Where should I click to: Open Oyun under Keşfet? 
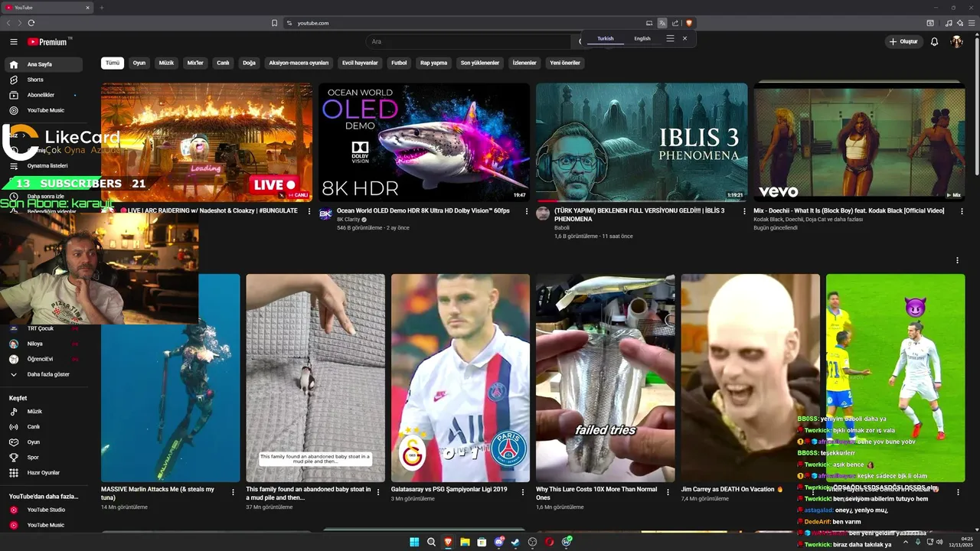(43, 442)
